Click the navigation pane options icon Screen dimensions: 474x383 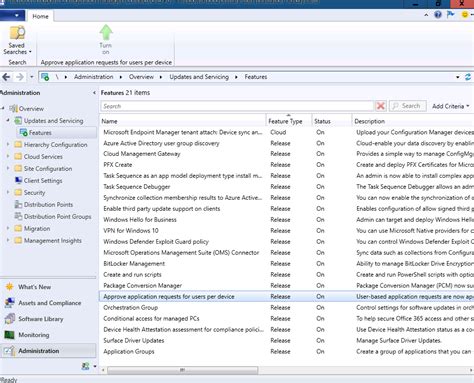point(86,366)
